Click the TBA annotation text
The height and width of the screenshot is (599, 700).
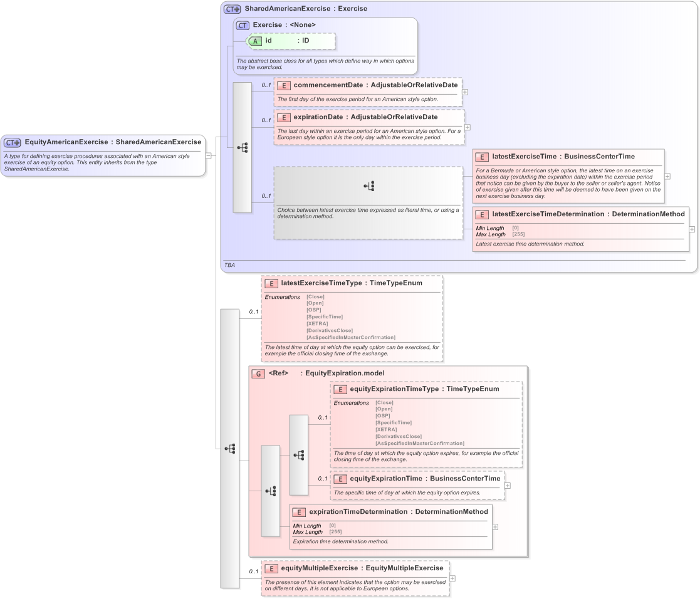[x=229, y=265]
